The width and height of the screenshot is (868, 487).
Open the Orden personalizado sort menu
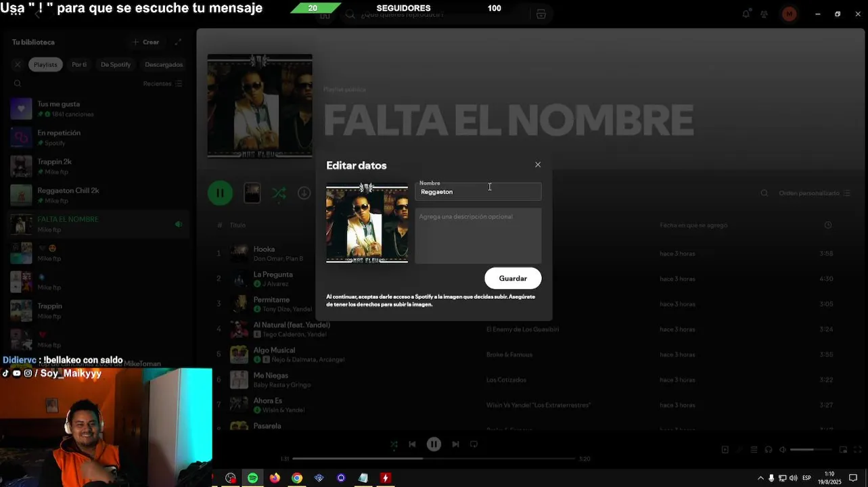coord(814,193)
